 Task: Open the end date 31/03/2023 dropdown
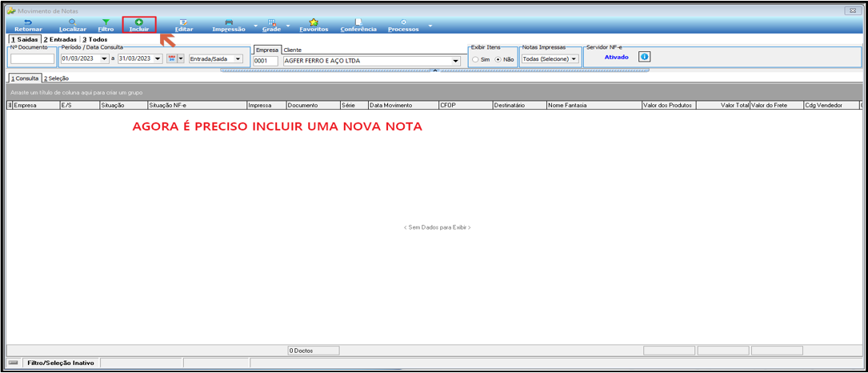pos(158,58)
